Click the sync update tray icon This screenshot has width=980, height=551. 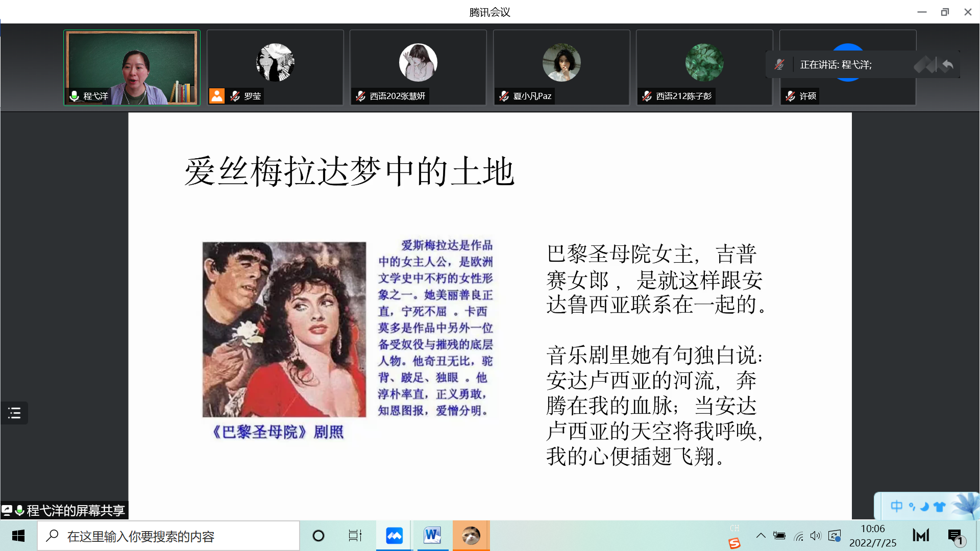point(835,536)
